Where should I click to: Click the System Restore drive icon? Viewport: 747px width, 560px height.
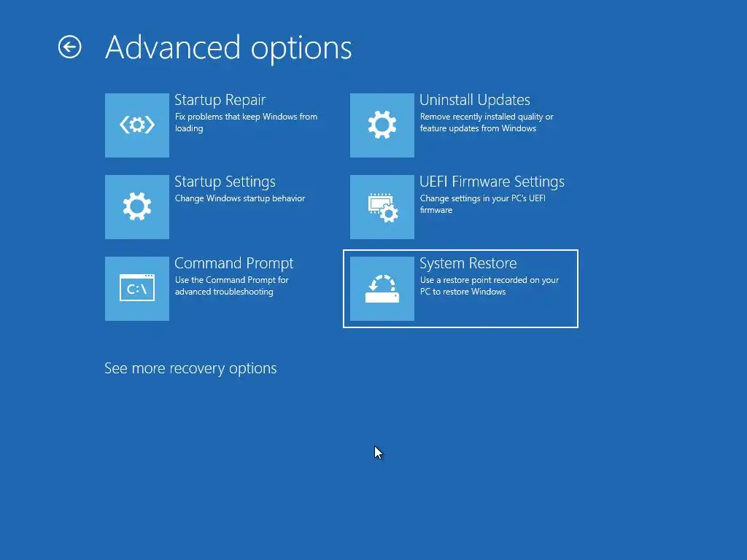coord(382,289)
